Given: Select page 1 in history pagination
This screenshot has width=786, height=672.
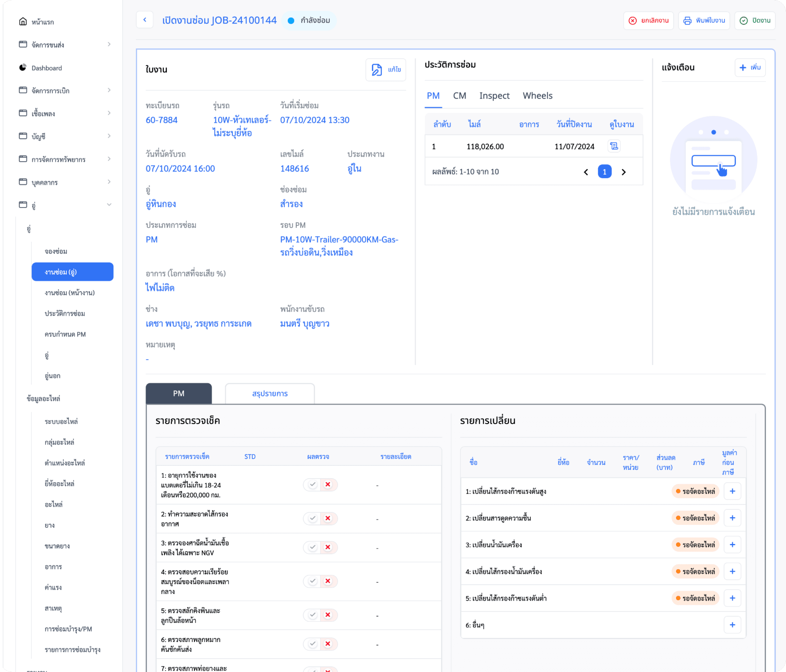Looking at the screenshot, I should coord(604,172).
